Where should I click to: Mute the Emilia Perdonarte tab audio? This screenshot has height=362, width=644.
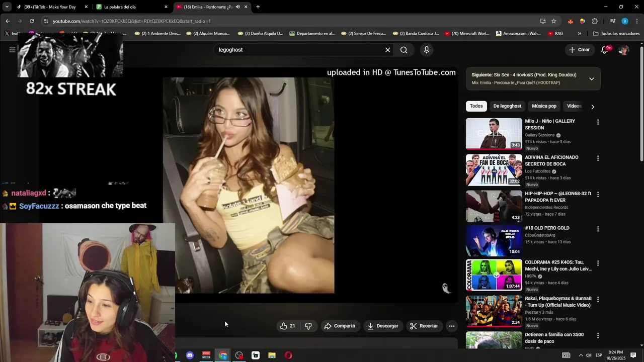tap(237, 7)
